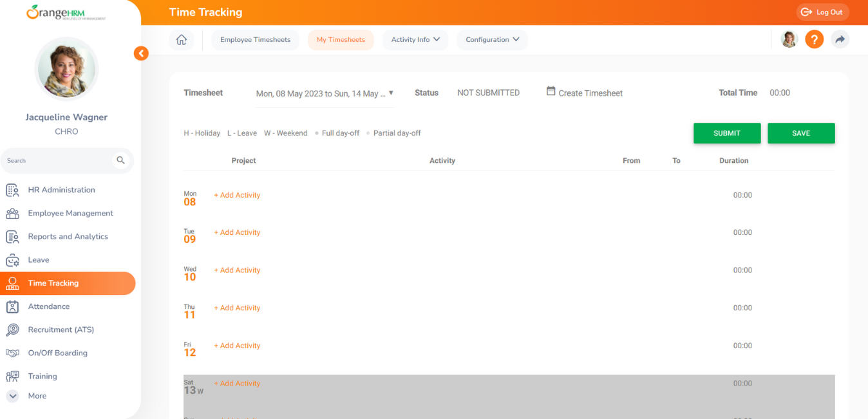Select the Leave module icon

pos(13,259)
